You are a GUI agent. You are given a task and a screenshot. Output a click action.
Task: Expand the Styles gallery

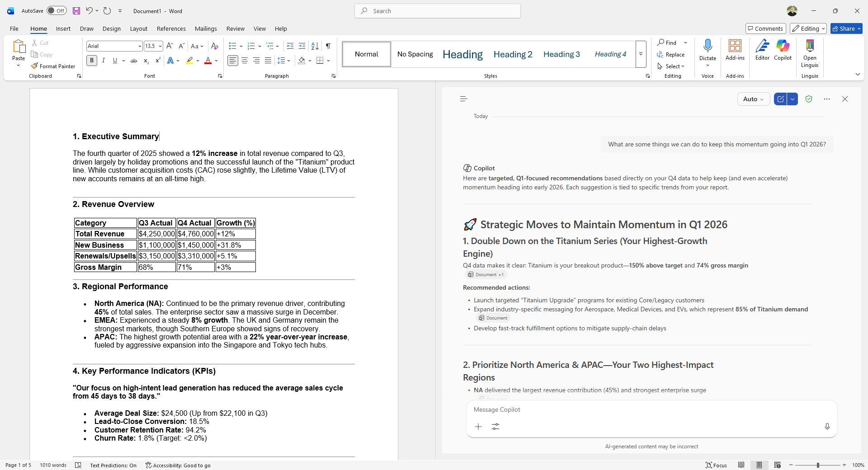[641, 54]
